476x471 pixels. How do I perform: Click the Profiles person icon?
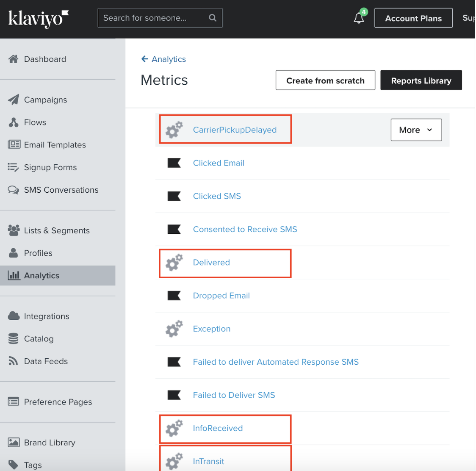point(14,253)
